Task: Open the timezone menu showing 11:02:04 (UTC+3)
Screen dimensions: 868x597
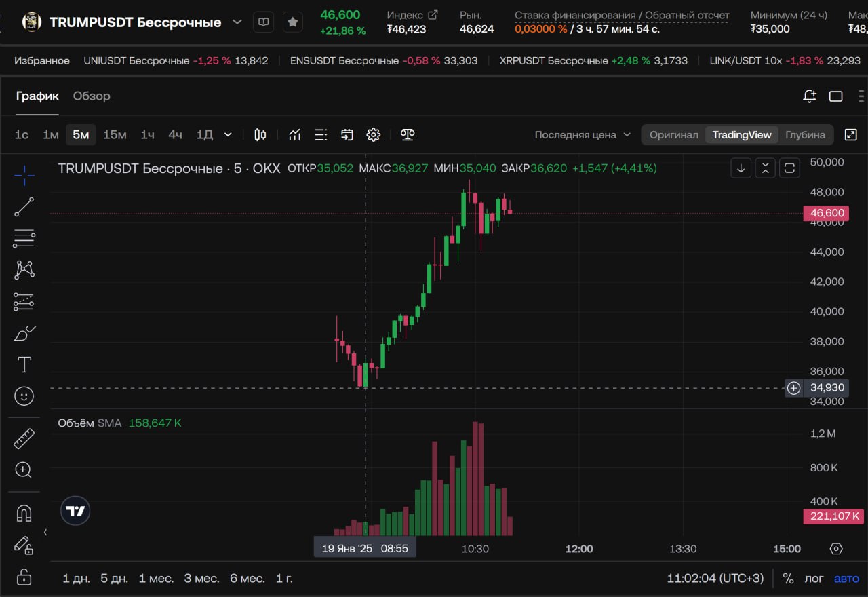Action: [715, 579]
